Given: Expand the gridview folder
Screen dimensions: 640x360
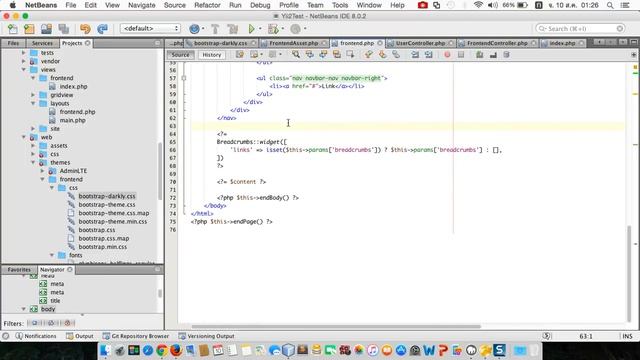Looking at the screenshot, I should point(33,95).
